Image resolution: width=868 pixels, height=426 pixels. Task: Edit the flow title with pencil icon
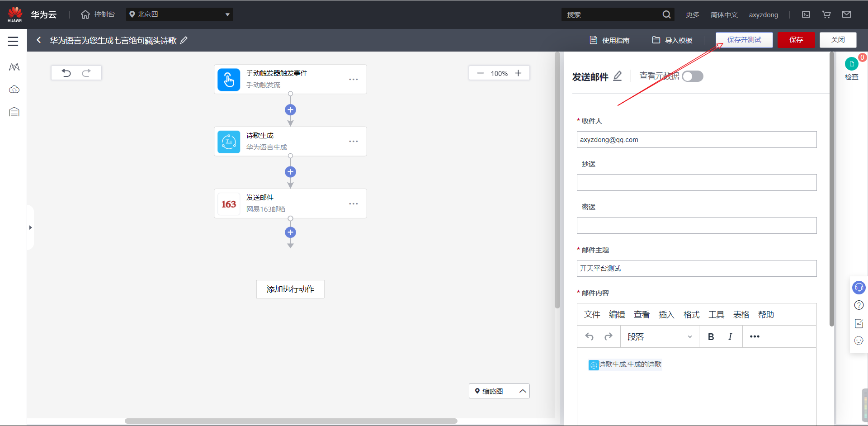click(x=184, y=40)
